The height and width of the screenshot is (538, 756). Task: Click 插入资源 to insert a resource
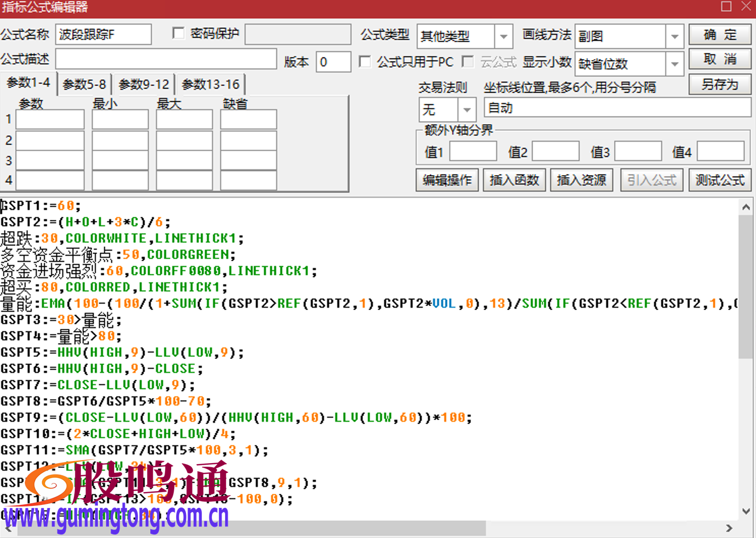click(581, 180)
